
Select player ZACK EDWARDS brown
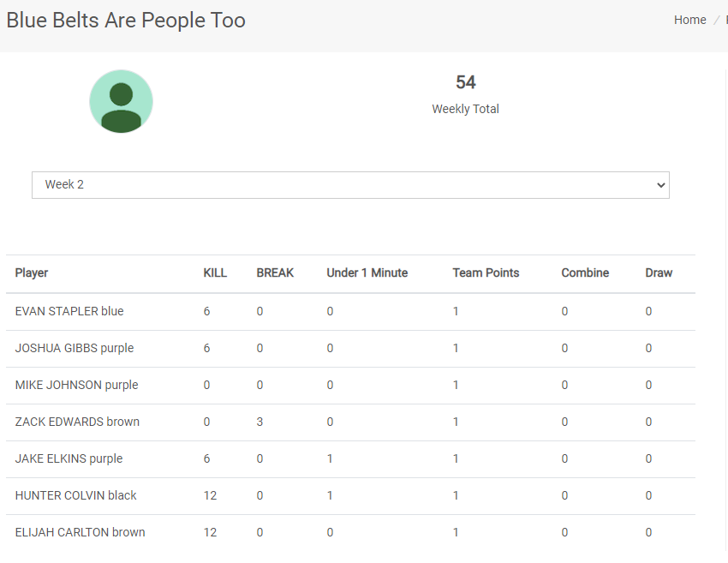[x=77, y=422]
